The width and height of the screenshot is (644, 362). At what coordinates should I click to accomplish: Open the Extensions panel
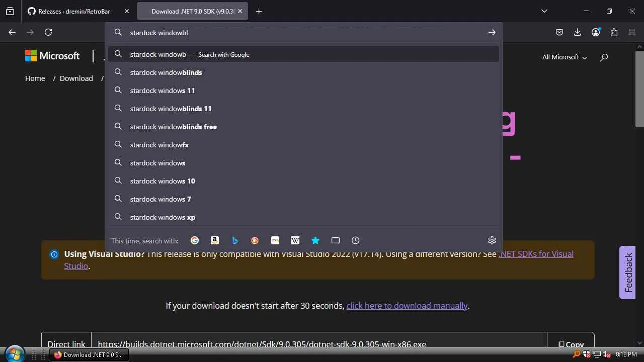click(x=614, y=32)
